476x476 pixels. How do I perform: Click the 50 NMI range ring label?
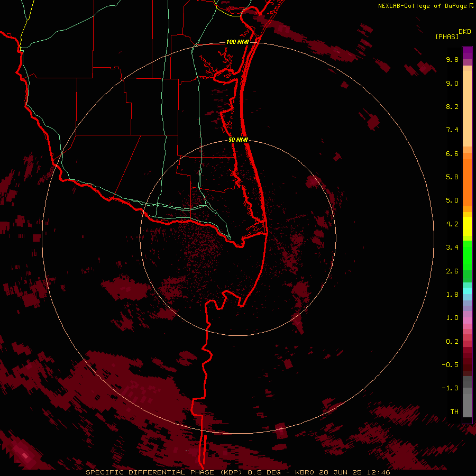pos(238,140)
